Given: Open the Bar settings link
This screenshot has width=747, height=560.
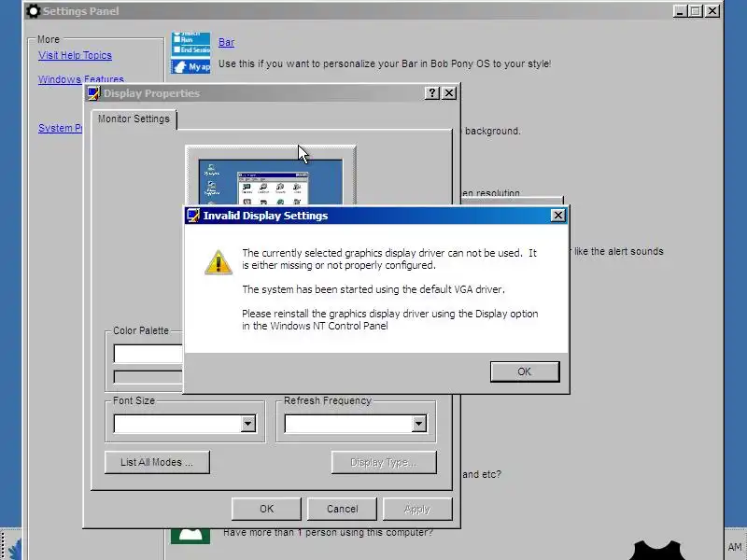Looking at the screenshot, I should (226, 42).
